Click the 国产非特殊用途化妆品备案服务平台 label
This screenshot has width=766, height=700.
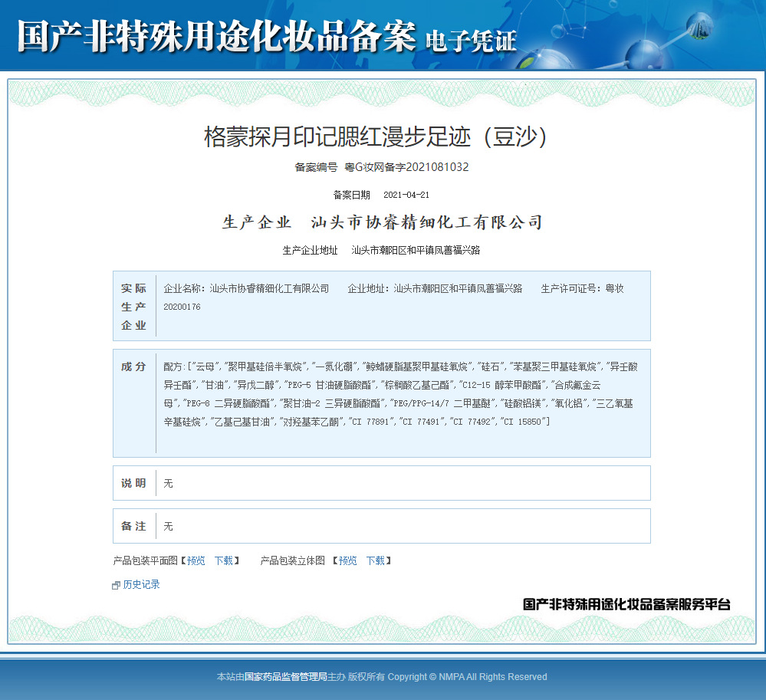point(626,604)
